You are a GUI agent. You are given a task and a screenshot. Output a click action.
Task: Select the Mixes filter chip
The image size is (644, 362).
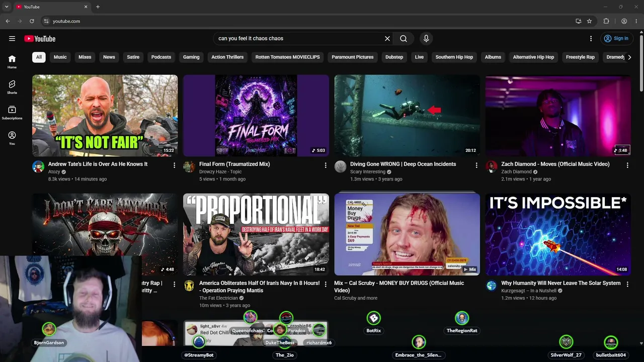click(85, 57)
